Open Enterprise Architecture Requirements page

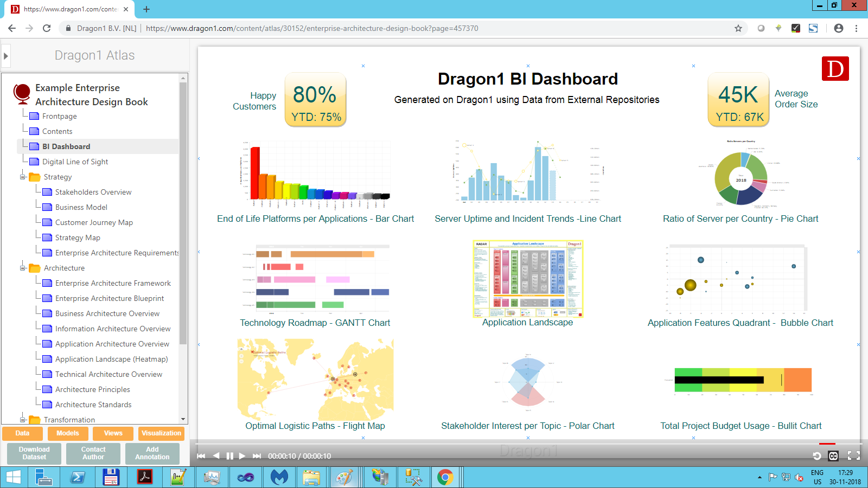[x=117, y=253]
